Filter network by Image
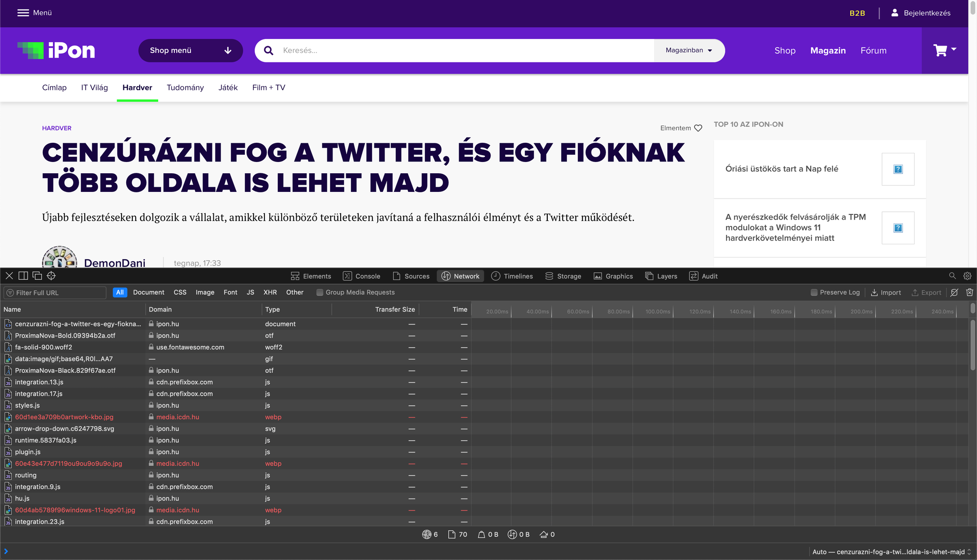This screenshot has width=977, height=560. (205, 292)
